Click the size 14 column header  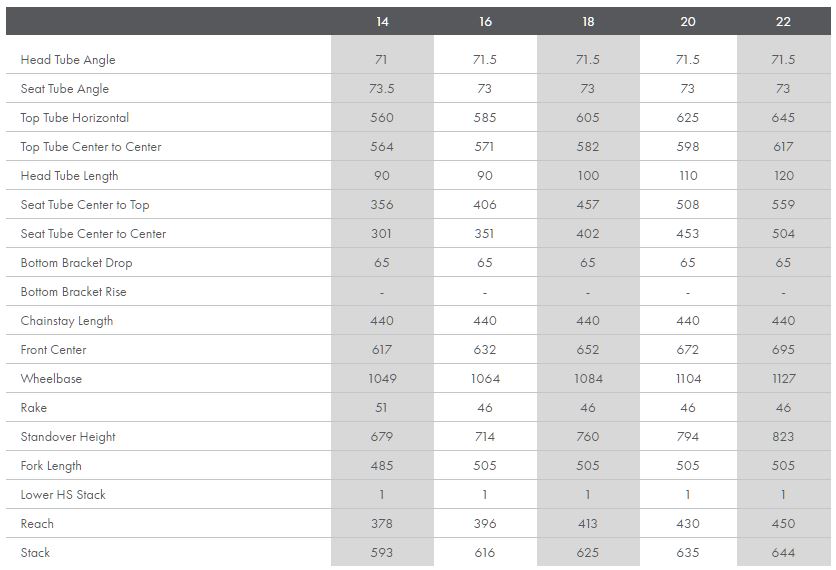click(x=382, y=22)
